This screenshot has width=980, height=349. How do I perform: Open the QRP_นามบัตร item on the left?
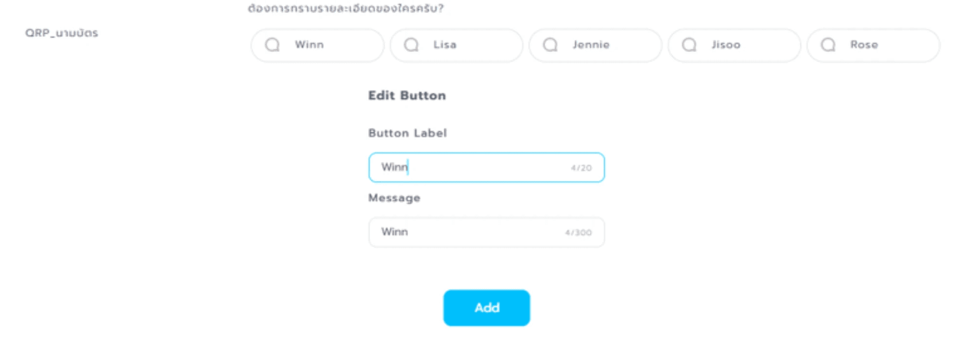click(62, 33)
